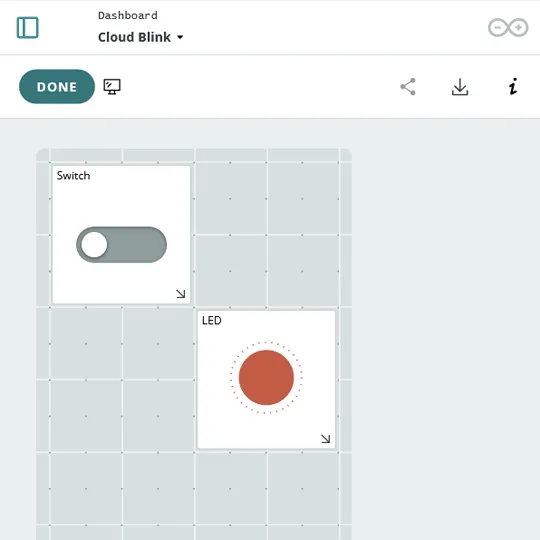Expand the Cloud Blink dropdown arrow
The width and height of the screenshot is (540, 540).
tap(180, 37)
